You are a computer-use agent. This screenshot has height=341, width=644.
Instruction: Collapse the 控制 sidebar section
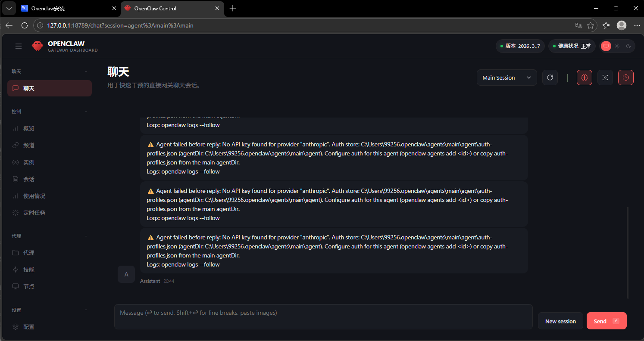point(86,112)
